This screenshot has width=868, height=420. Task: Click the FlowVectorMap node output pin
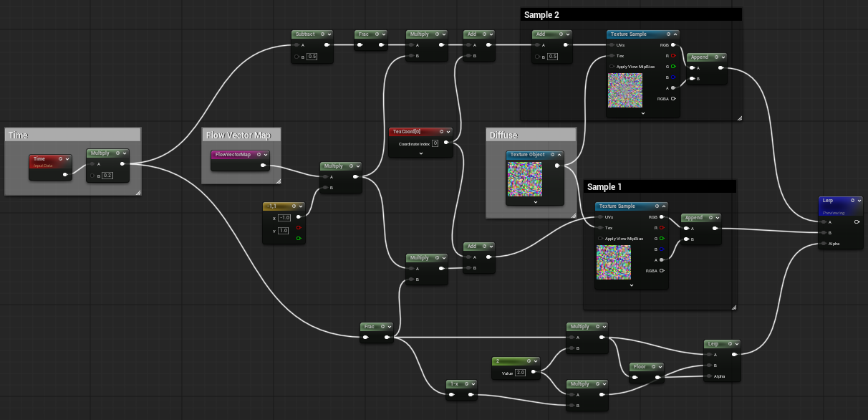[264, 166]
